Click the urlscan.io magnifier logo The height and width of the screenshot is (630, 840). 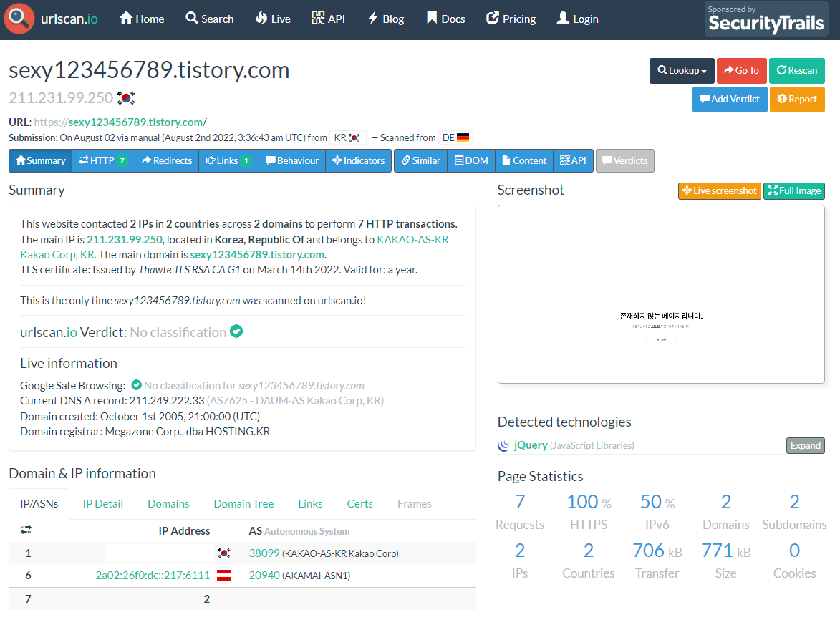tap(19, 19)
